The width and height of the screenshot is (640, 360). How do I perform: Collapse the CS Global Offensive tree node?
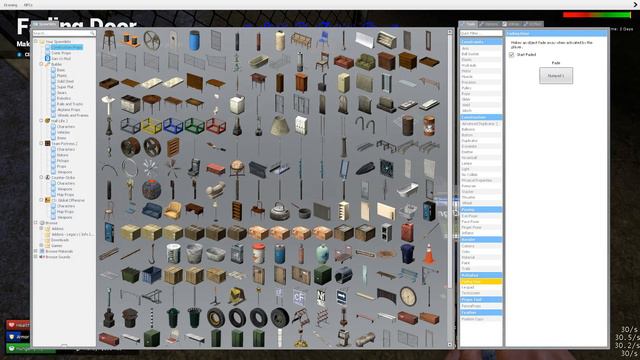pyautogui.click(x=41, y=200)
